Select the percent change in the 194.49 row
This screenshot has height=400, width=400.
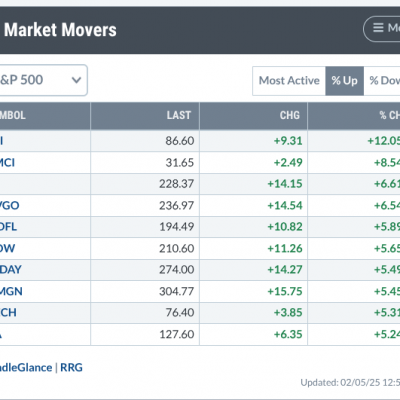387,227
